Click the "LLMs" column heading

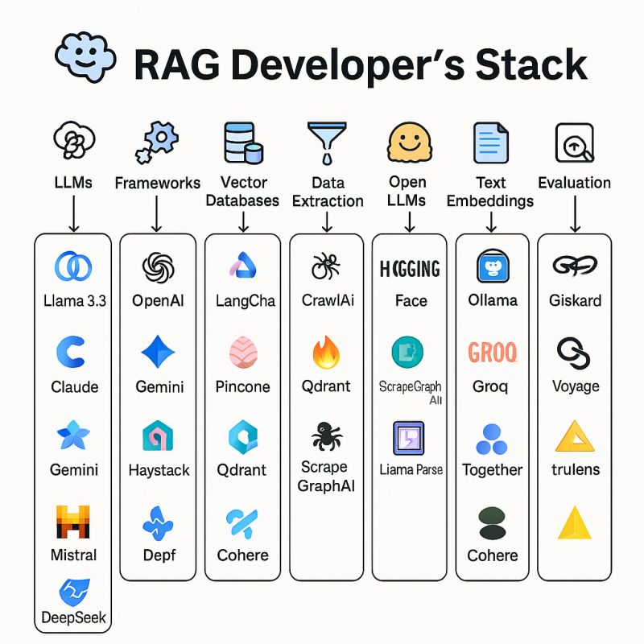(x=73, y=183)
